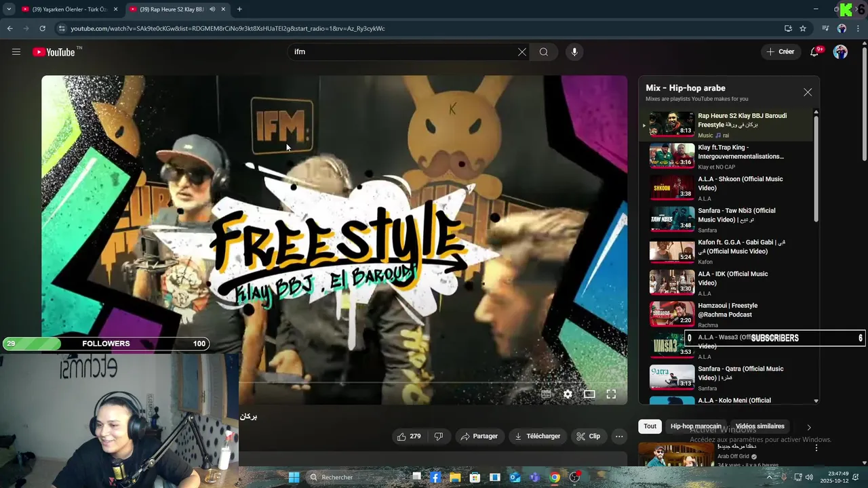
Task: Toggle subtitles in video player
Action: 546,394
